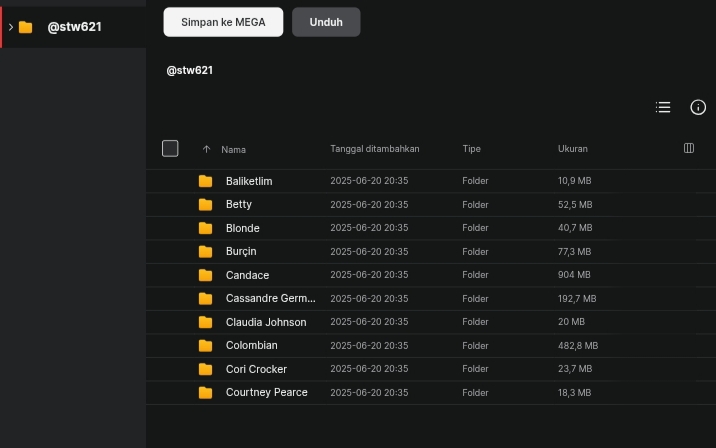716x448 pixels.
Task: Switch to list view icon
Action: click(x=663, y=107)
